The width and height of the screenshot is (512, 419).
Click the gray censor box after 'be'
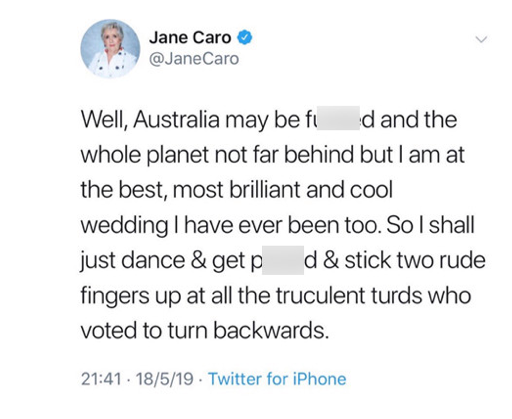point(338,118)
